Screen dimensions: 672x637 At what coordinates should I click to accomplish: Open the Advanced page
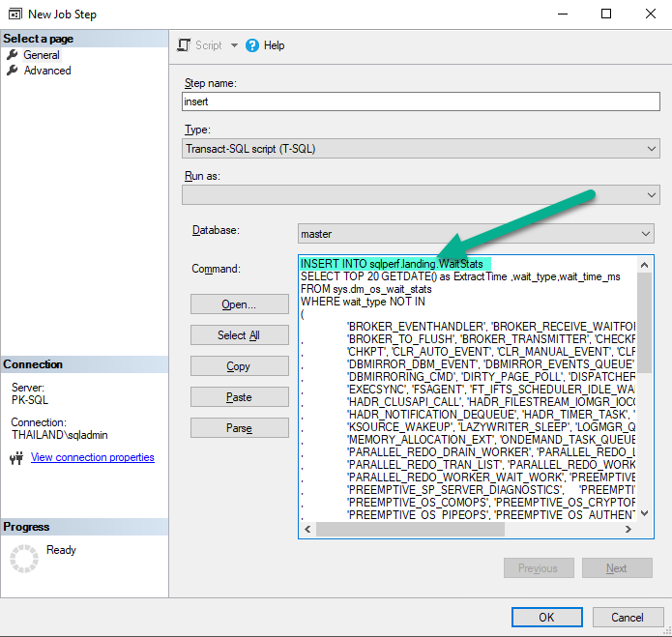tap(47, 71)
